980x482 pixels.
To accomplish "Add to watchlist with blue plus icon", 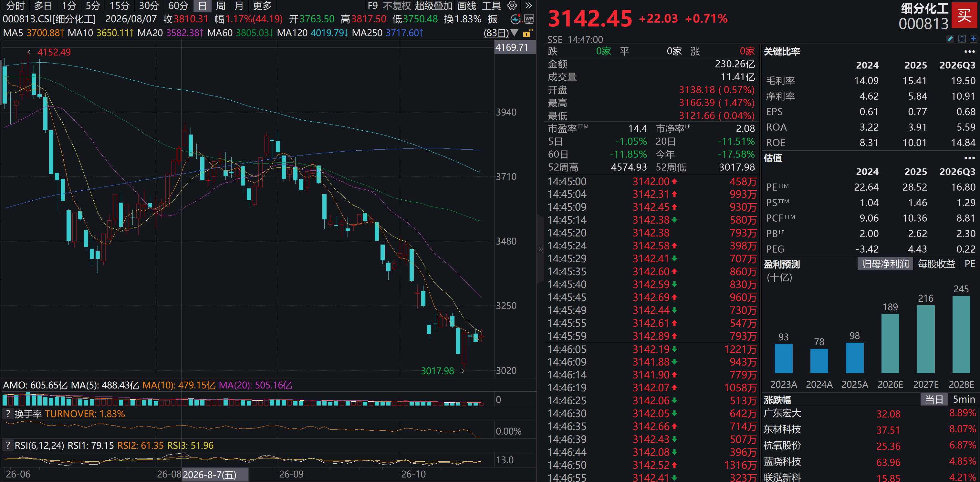I will pyautogui.click(x=974, y=38).
